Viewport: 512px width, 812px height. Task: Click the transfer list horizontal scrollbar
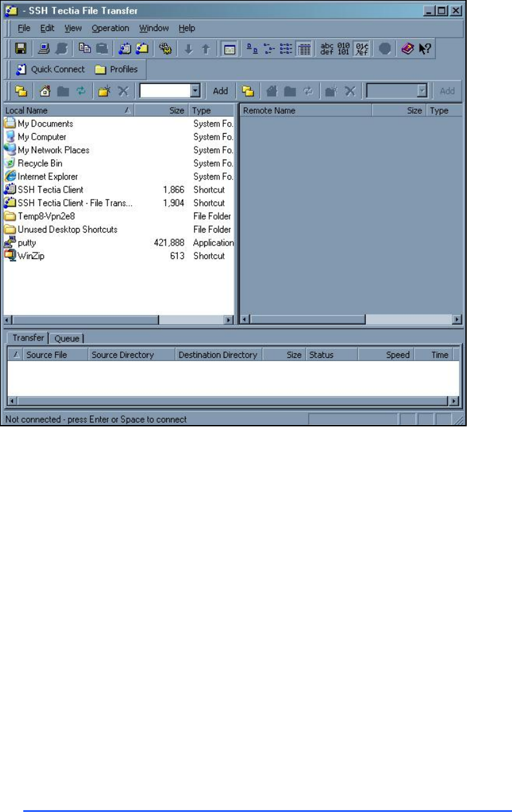(233, 401)
